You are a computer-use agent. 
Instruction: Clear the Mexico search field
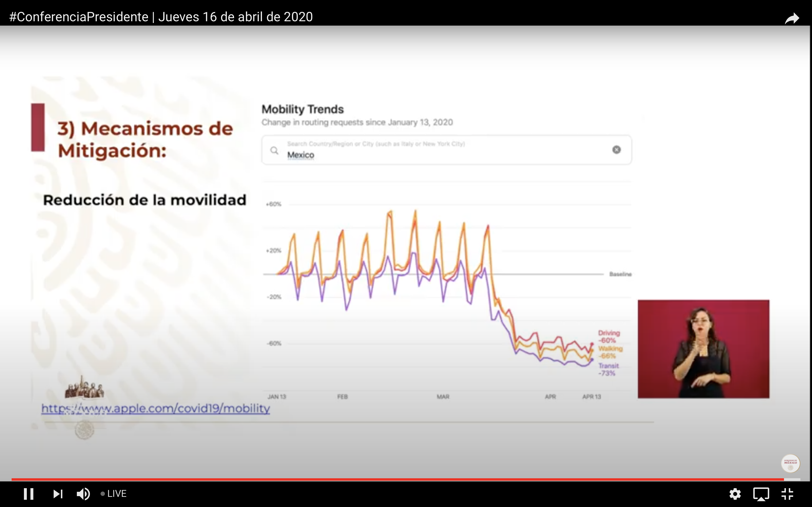[x=616, y=150]
